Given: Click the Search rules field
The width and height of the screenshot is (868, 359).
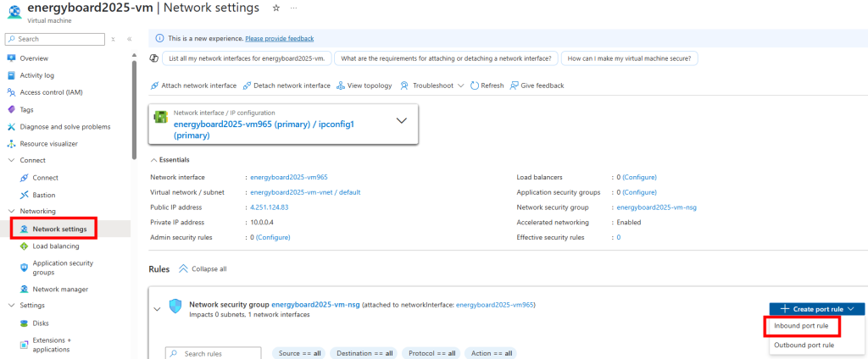Looking at the screenshot, I should [214, 353].
